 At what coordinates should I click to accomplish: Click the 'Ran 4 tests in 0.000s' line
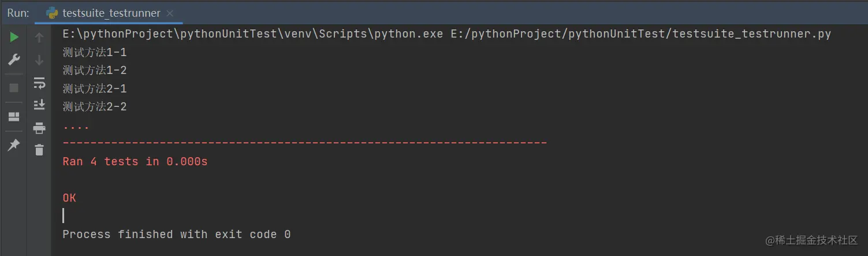[x=135, y=162]
